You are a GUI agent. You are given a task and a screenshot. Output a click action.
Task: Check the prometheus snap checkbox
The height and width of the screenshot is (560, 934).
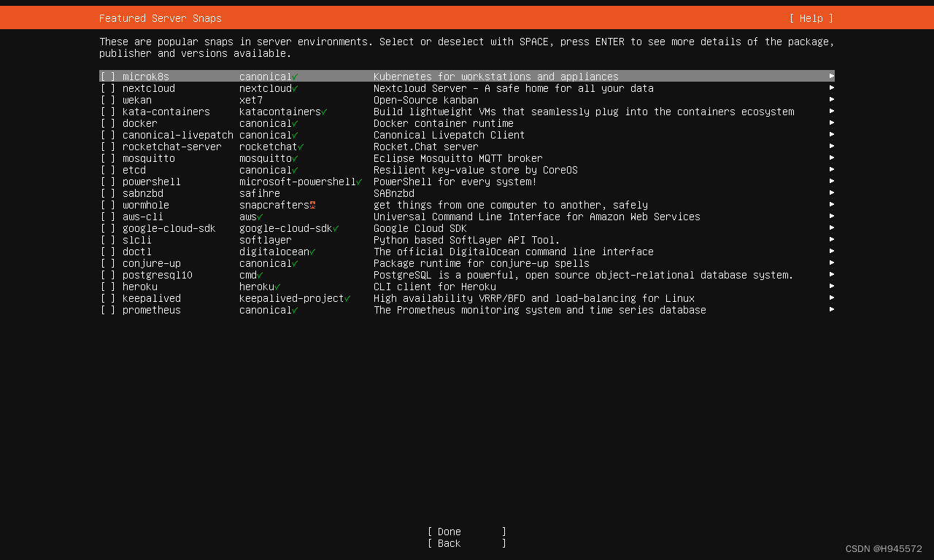coord(108,310)
